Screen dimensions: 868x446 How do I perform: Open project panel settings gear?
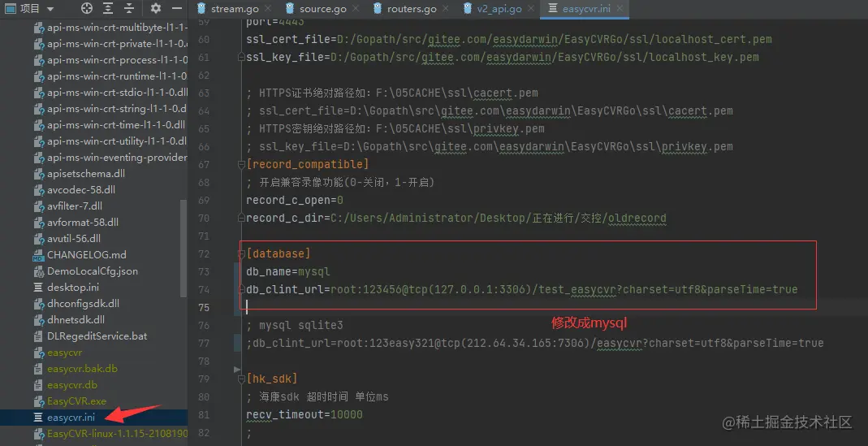156,8
